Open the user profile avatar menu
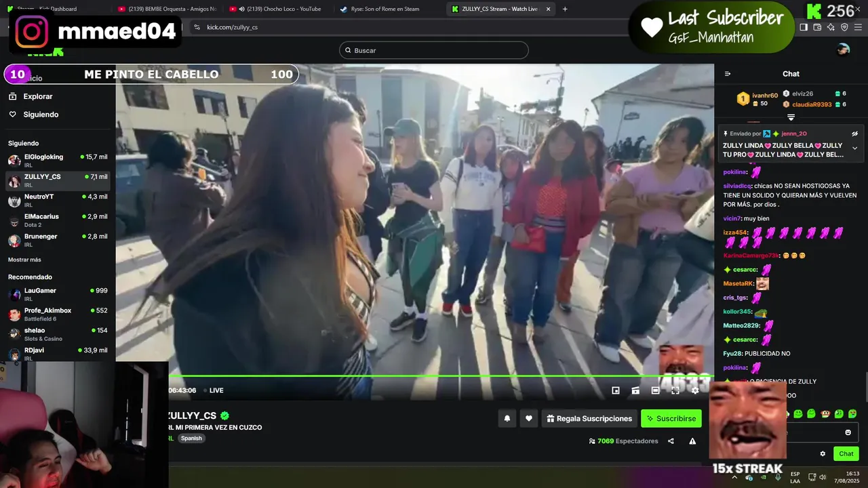 pos(843,49)
